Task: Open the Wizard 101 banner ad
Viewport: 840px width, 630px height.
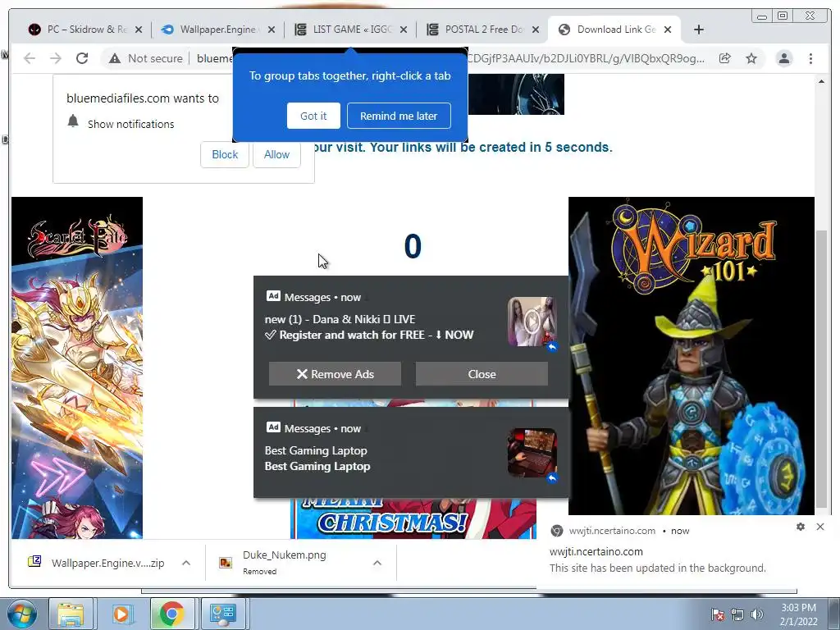Action: tap(691, 356)
